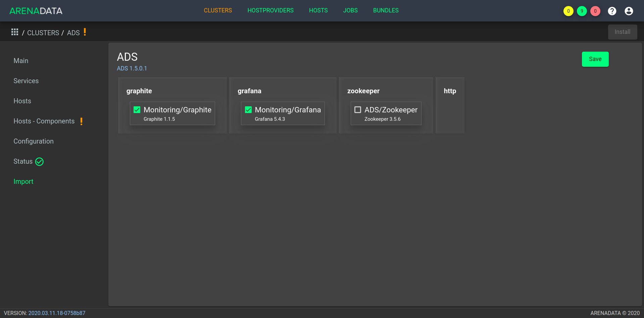
Task: Click CLUSTERS in the breadcrumb
Action: pyautogui.click(x=43, y=33)
